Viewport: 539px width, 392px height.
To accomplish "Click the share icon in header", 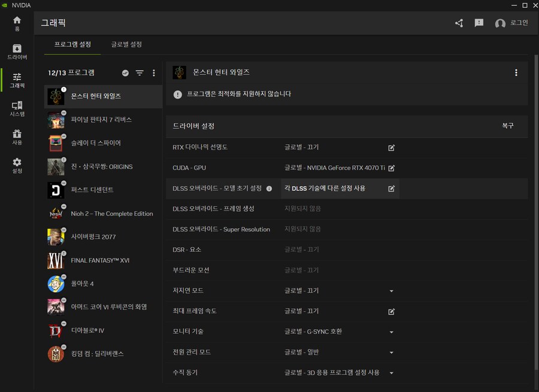I will point(459,23).
